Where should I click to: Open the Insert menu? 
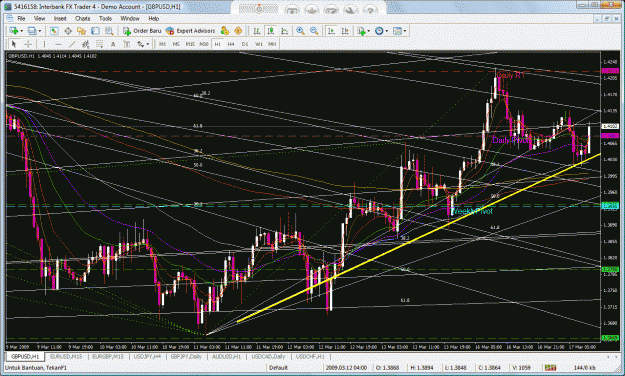(60, 18)
